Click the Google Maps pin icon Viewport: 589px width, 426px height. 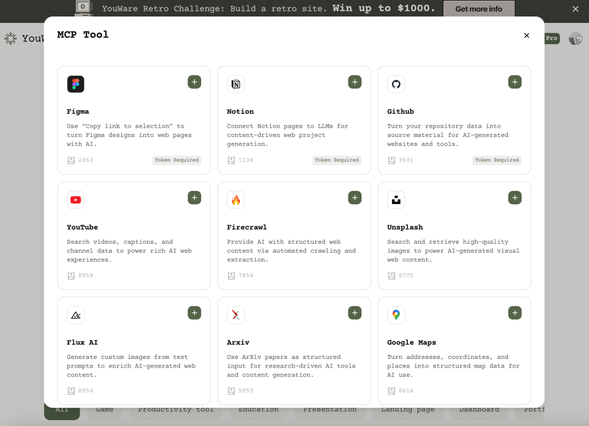pyautogui.click(x=396, y=315)
